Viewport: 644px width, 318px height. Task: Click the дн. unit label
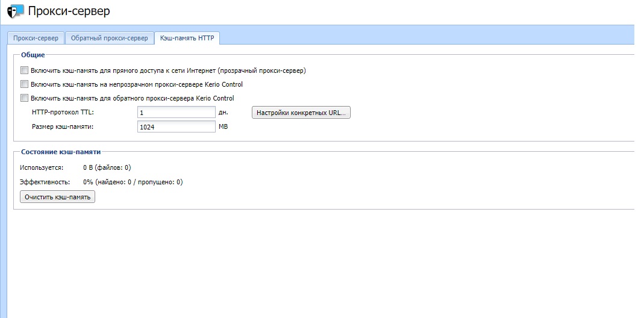point(224,112)
